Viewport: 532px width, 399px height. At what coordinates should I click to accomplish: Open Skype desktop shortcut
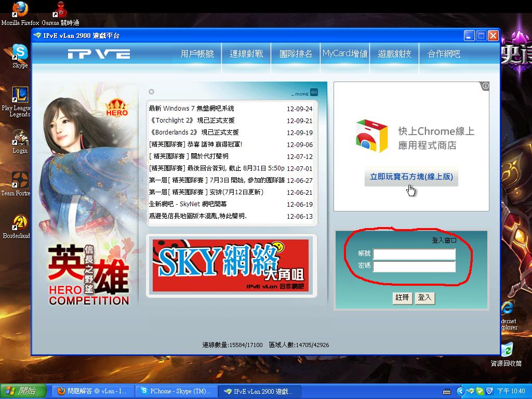(x=20, y=53)
